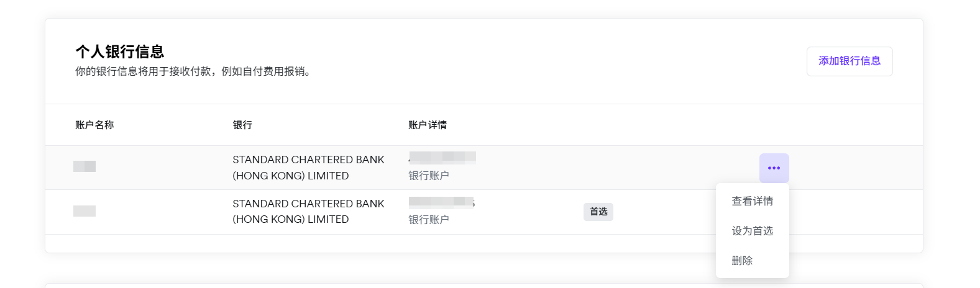
Task: Click the 银行 column header
Action: point(242,125)
